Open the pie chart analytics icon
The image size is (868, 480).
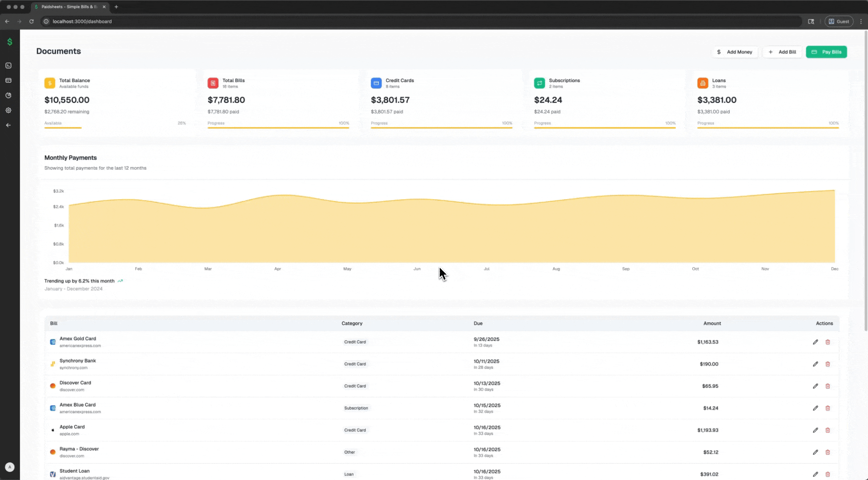[x=8, y=96]
